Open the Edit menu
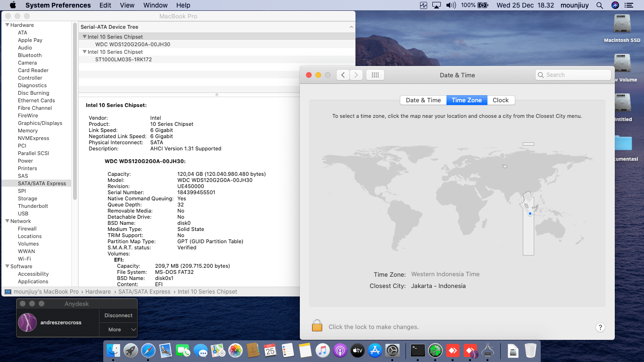The width and height of the screenshot is (644, 362). tap(105, 5)
